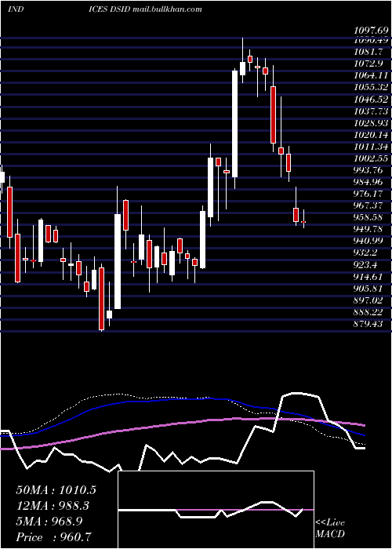Click the 1037.73 price axis label
Image resolution: width=392 pixels, height=549 pixels.
click(x=371, y=111)
